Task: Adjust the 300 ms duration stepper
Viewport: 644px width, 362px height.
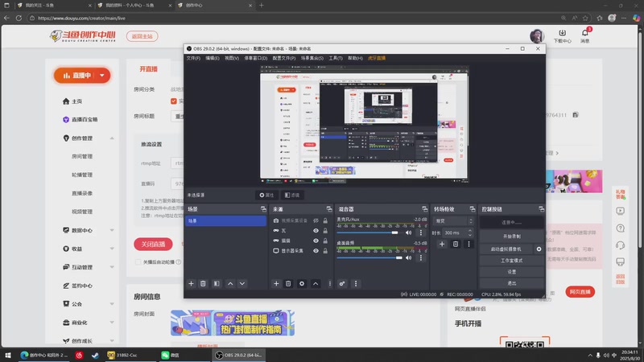Action: 470,232
